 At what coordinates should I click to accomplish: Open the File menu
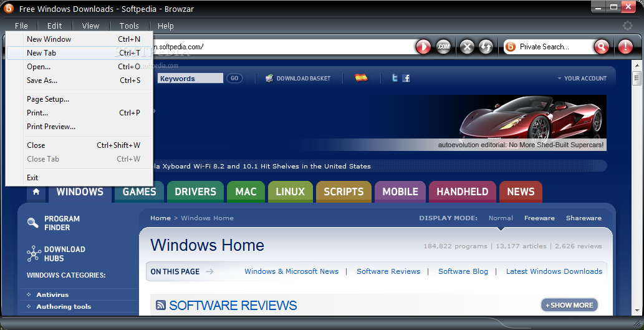[x=21, y=26]
